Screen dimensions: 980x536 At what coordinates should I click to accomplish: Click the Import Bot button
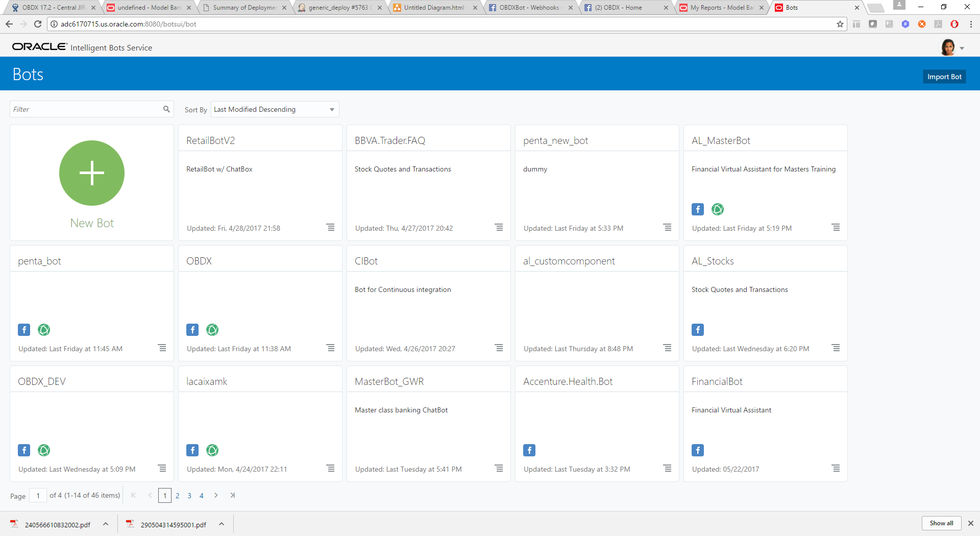(944, 77)
